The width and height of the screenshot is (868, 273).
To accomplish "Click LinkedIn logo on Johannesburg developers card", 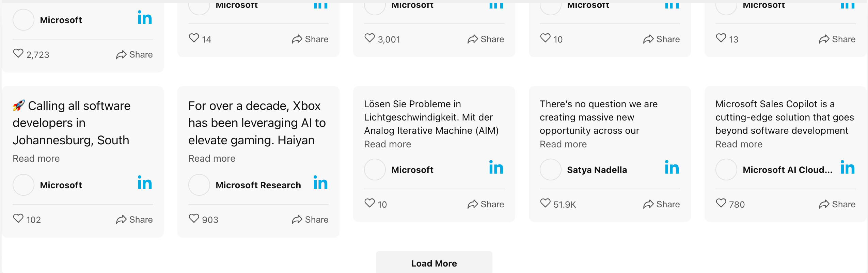I will point(144,183).
